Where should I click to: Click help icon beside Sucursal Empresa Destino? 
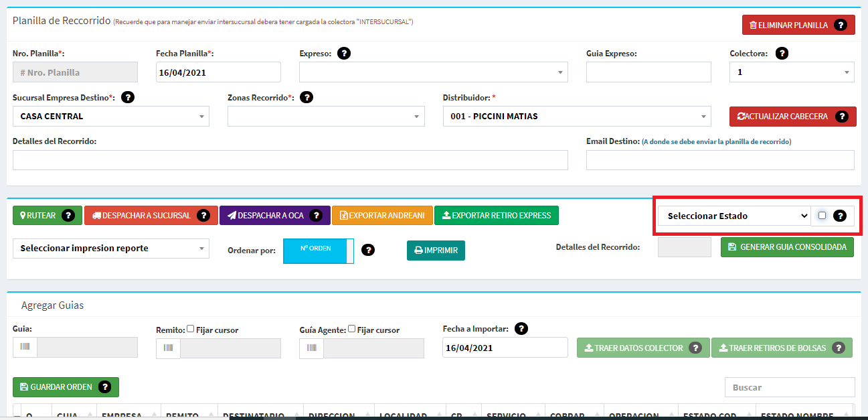pyautogui.click(x=127, y=98)
